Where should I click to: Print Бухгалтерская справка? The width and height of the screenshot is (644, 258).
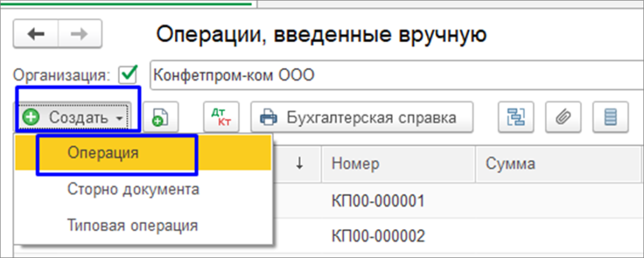click(x=362, y=118)
